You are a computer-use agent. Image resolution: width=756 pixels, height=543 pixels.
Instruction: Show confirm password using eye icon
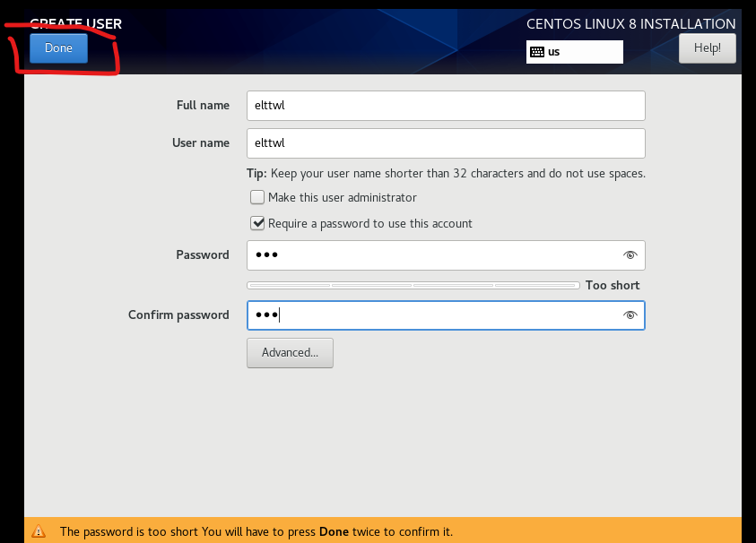[x=630, y=315]
